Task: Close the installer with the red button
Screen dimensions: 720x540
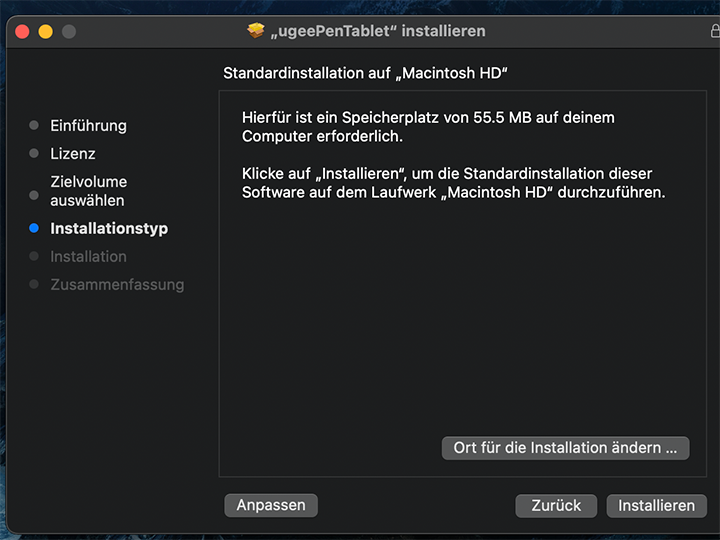Action: (22, 32)
